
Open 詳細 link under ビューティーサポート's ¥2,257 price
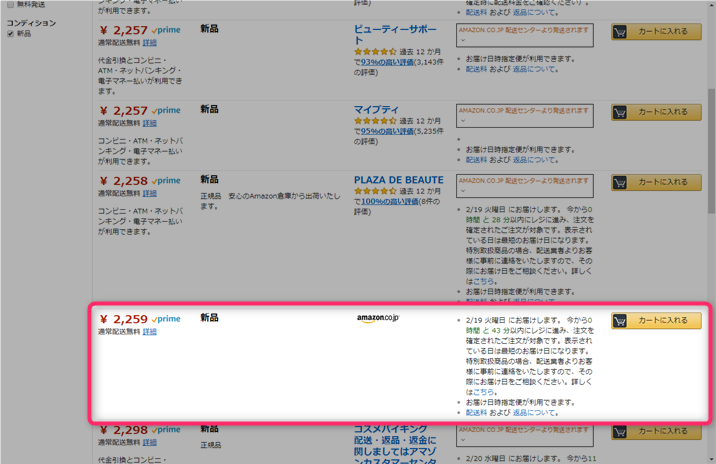pyautogui.click(x=149, y=43)
